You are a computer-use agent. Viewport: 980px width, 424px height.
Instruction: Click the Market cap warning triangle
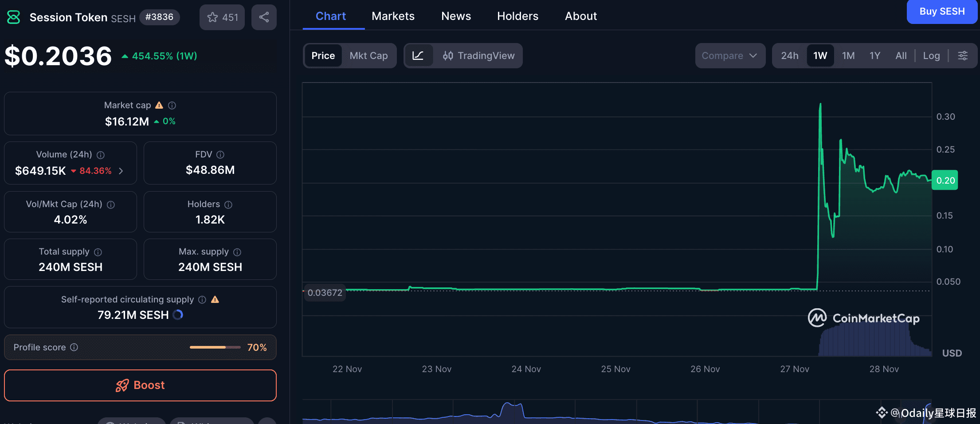coord(159,106)
